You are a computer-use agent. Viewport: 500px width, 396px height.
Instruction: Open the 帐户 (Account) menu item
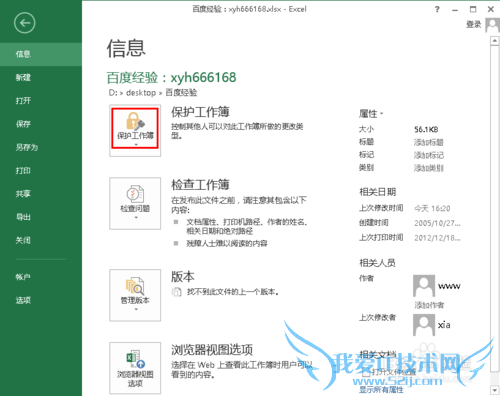(x=41, y=277)
